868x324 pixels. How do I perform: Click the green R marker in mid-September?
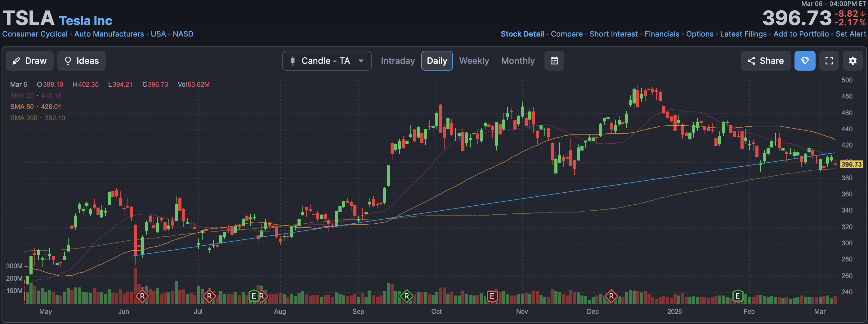tap(406, 296)
